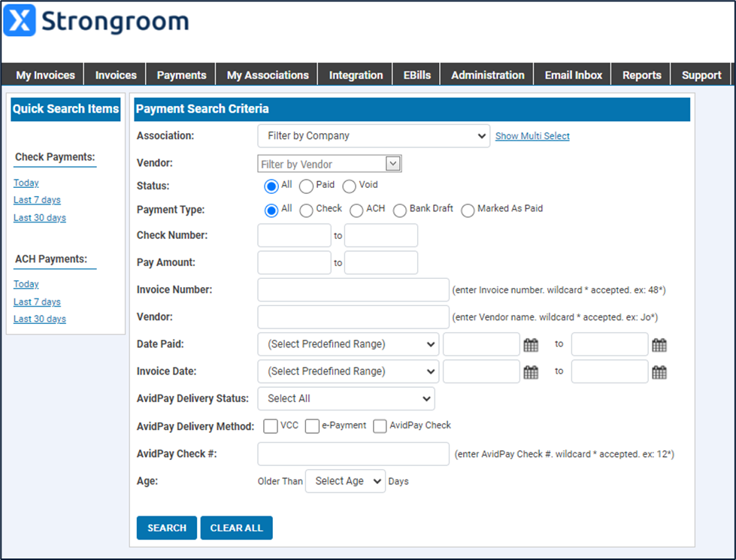Image resolution: width=736 pixels, height=560 pixels.
Task: Focus Pay Amount to field
Action: [x=381, y=262]
